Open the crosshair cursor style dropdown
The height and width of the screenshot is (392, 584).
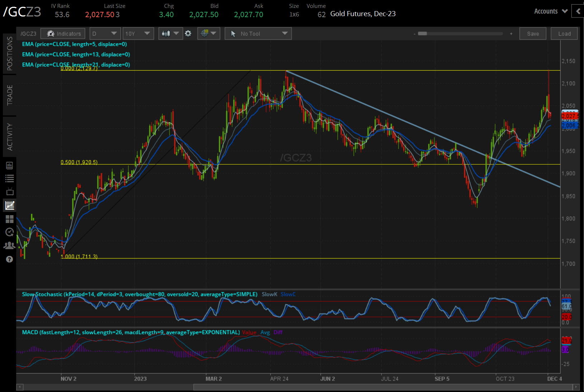pos(209,34)
